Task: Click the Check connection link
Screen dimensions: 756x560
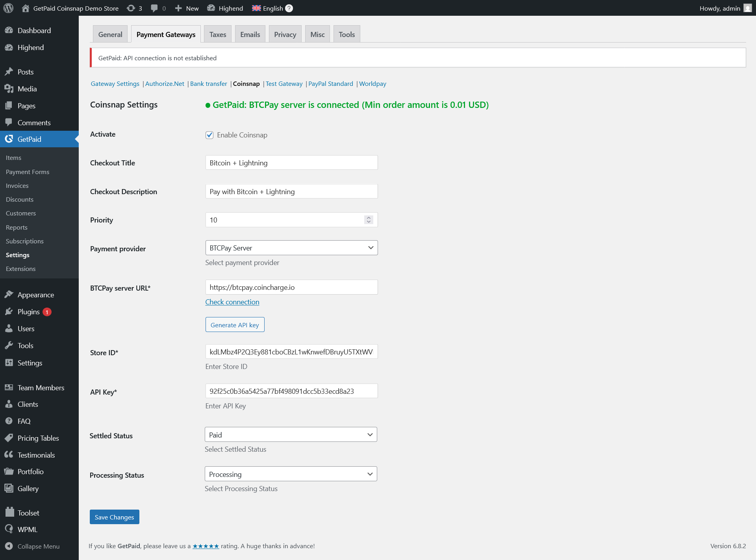Action: tap(232, 302)
